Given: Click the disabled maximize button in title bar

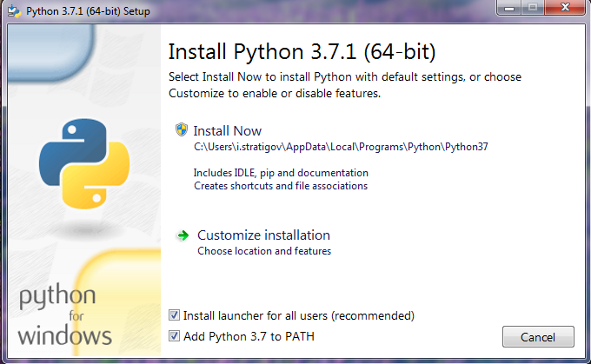Looking at the screenshot, I should point(533,8).
